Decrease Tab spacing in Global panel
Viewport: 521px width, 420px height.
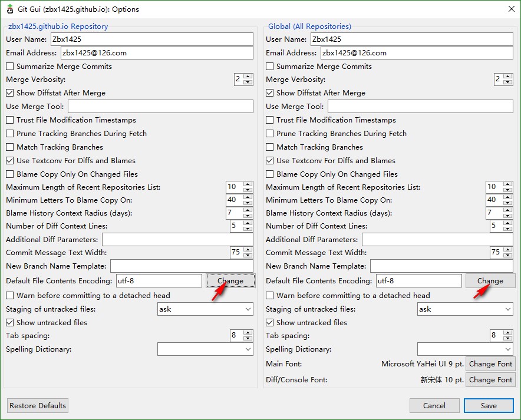[507, 338]
